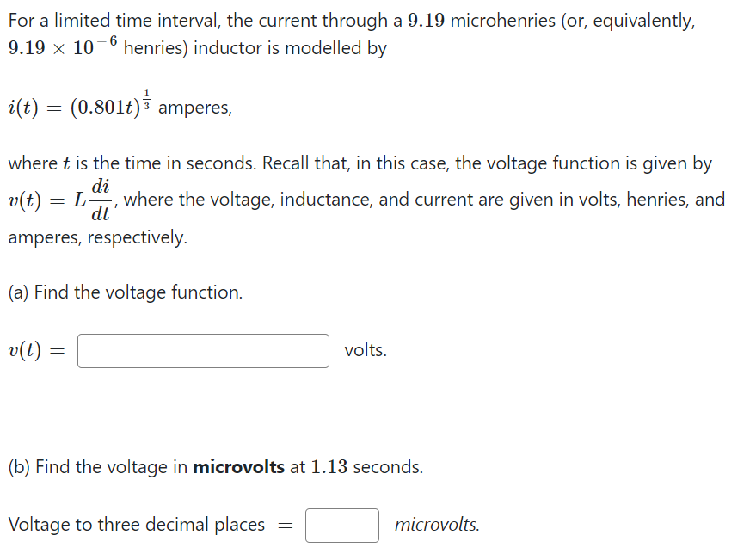Click the answer input box for v(t)
The height and width of the screenshot is (548, 756).
coord(202,350)
